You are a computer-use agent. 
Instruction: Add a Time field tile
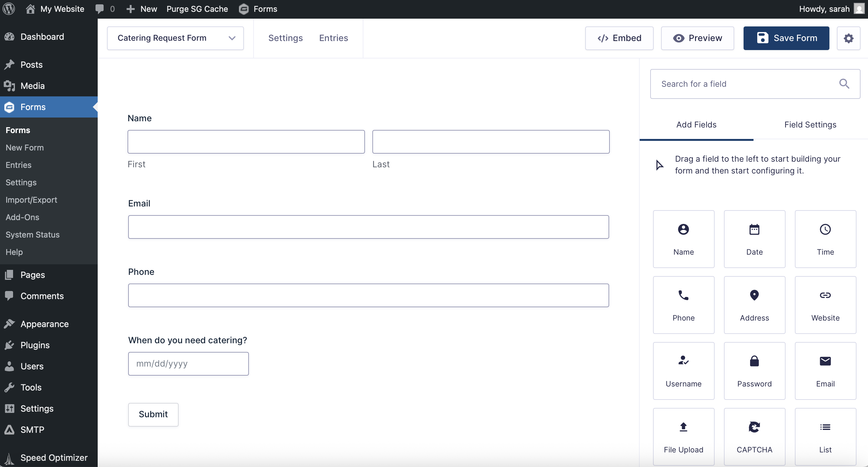tap(825, 239)
